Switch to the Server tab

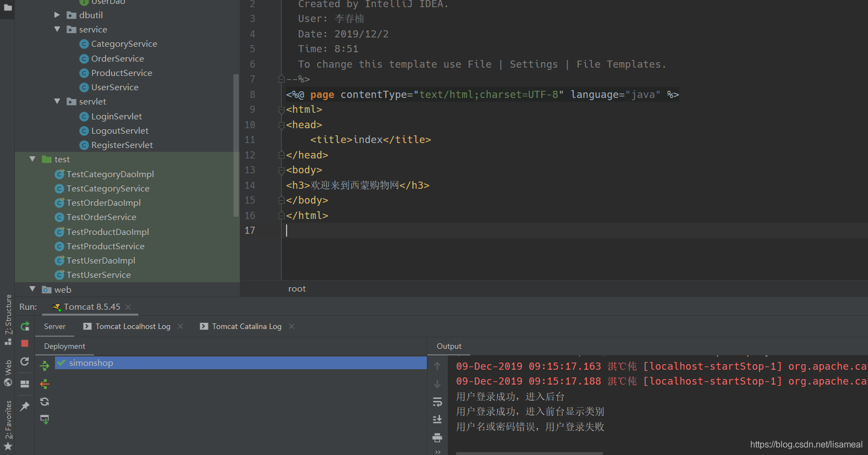click(x=54, y=326)
